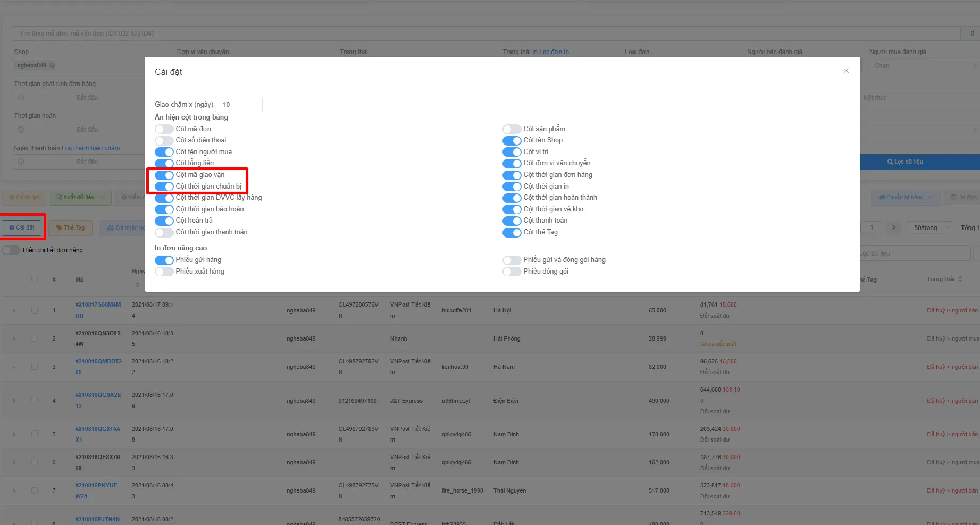Toggle Cột thời gian thanh toán switch
The image size is (980, 525).
click(x=164, y=232)
